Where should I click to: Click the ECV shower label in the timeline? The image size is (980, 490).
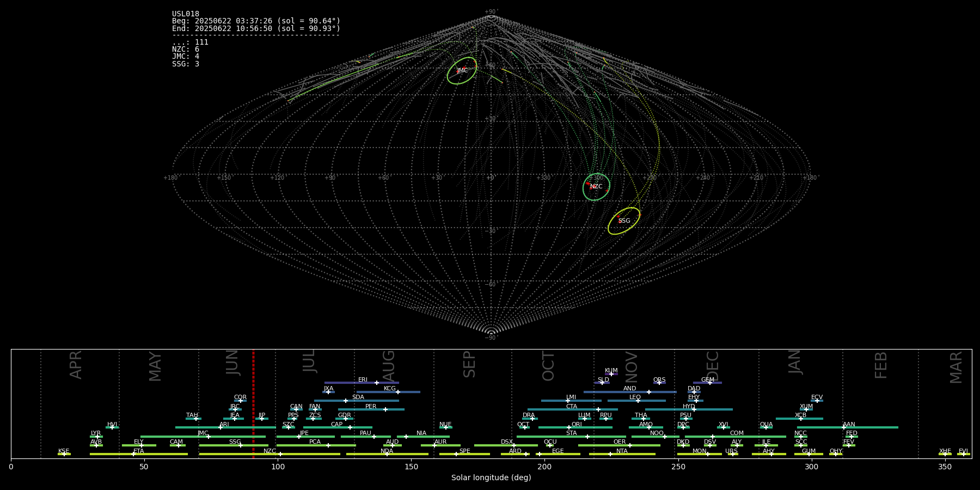point(817,397)
